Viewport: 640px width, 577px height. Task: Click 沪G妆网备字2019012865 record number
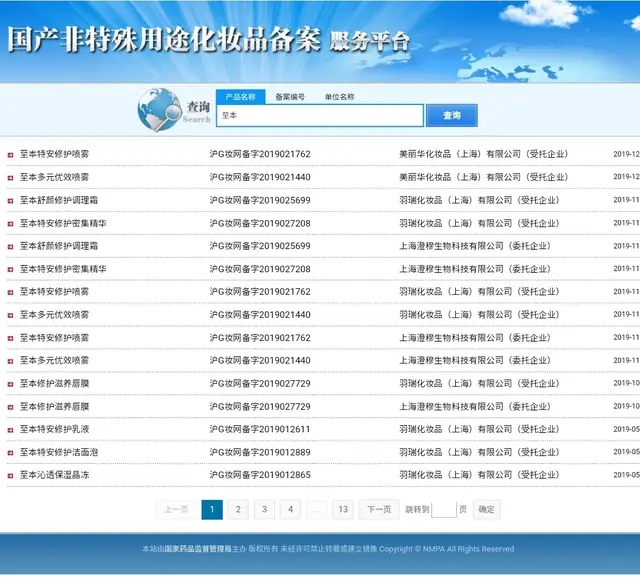[260, 475]
